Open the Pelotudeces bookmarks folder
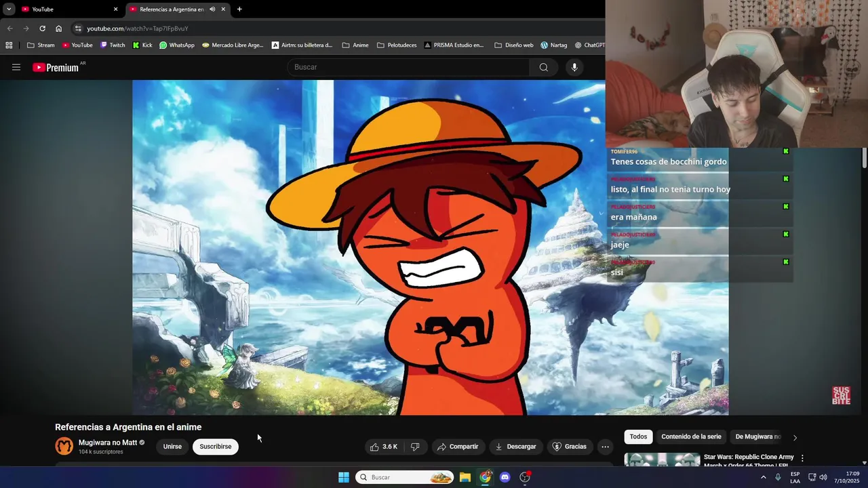Screen dimensions: 868x488 [x=397, y=45]
